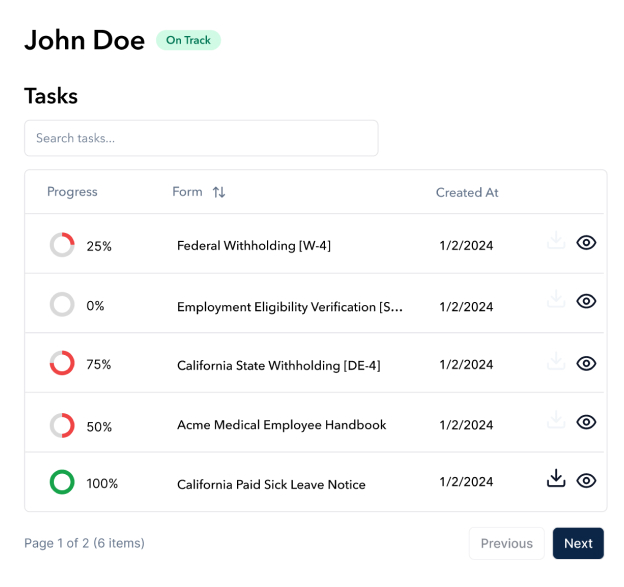Click the 75% progress ring
Viewport: 624px width, 587px height.
click(x=62, y=363)
